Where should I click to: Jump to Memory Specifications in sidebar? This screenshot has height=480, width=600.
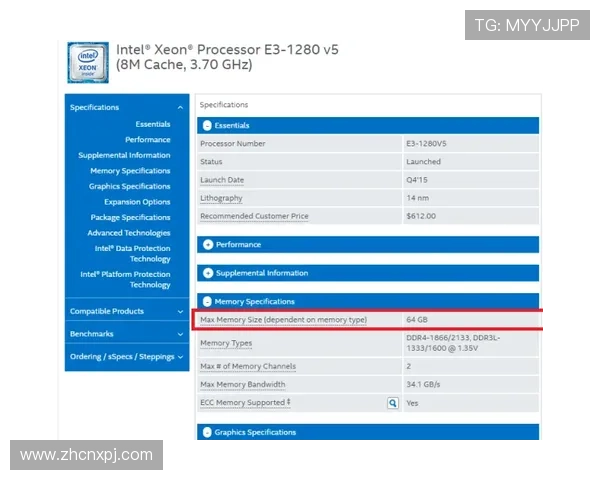(130, 171)
